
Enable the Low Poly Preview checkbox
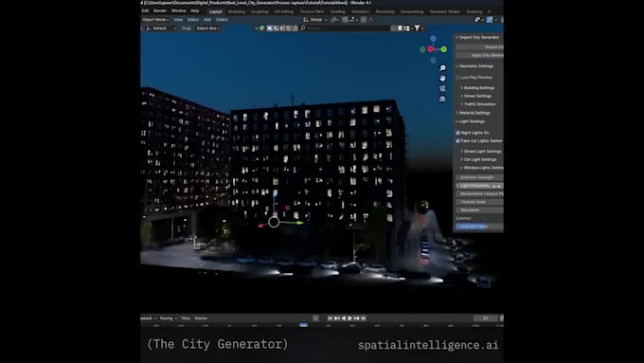[458, 78]
